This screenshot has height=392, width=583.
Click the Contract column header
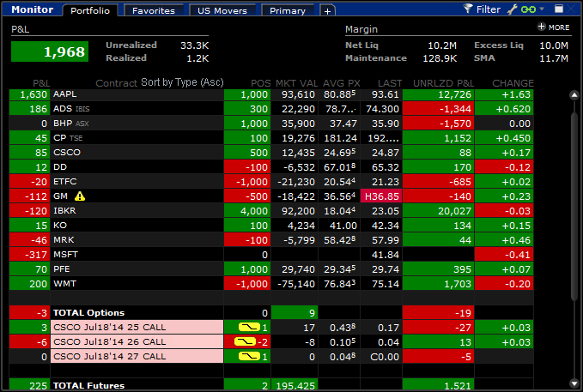(117, 83)
